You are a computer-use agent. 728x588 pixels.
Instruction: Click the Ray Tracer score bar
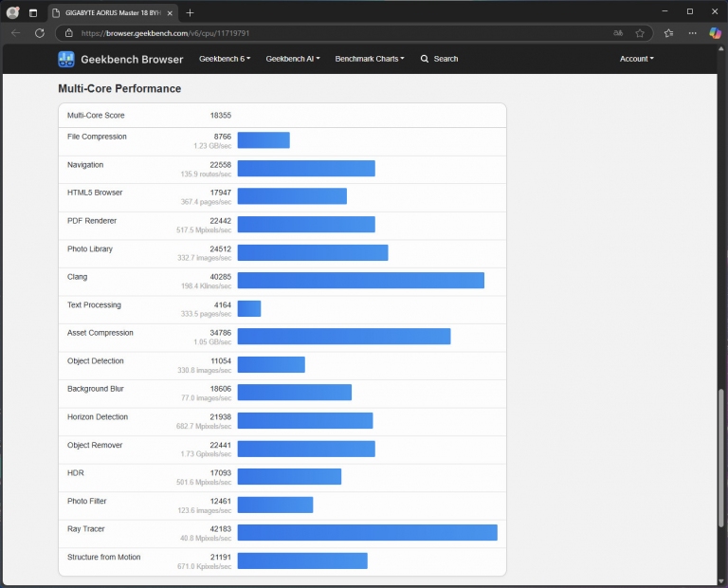[x=367, y=532]
